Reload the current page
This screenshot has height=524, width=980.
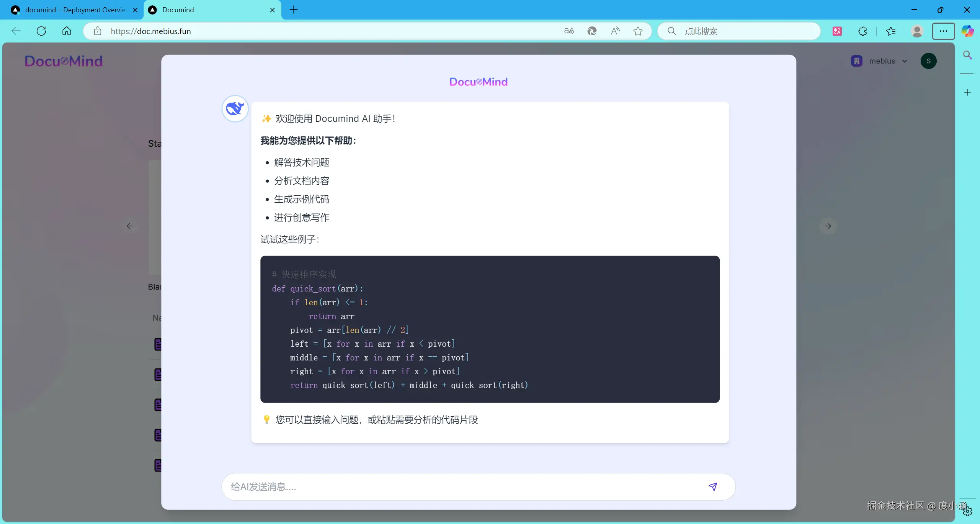pos(41,31)
